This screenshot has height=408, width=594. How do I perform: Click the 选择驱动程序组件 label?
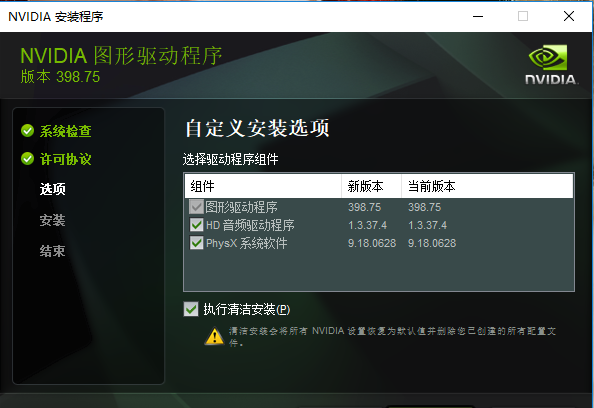pyautogui.click(x=230, y=159)
